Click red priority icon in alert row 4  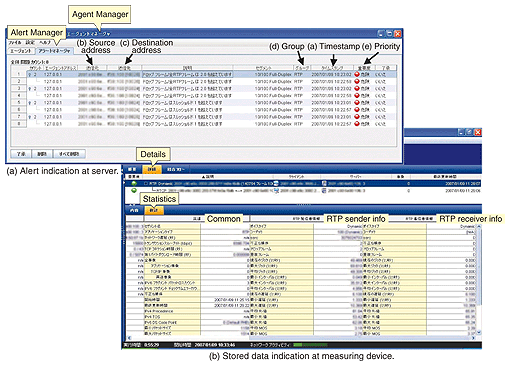357,96
